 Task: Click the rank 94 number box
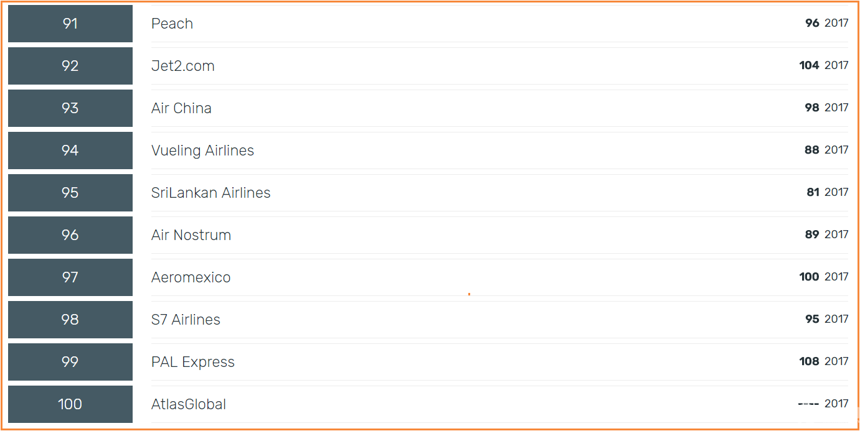[70, 150]
